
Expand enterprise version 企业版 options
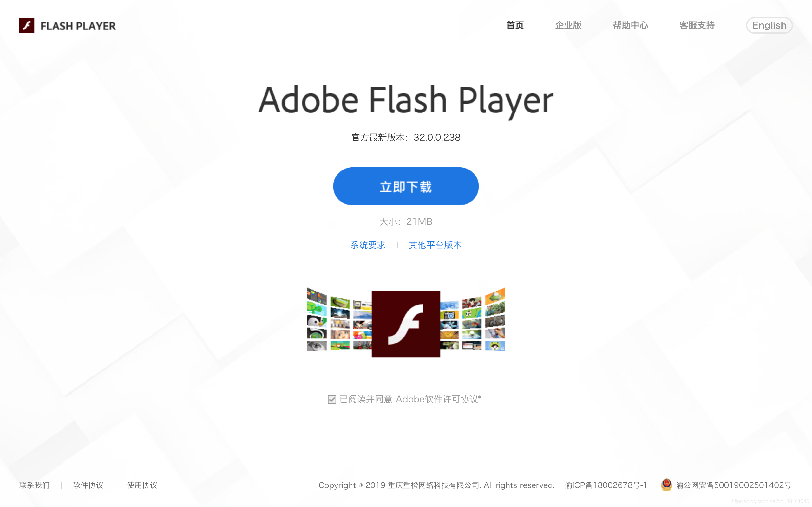coord(567,24)
